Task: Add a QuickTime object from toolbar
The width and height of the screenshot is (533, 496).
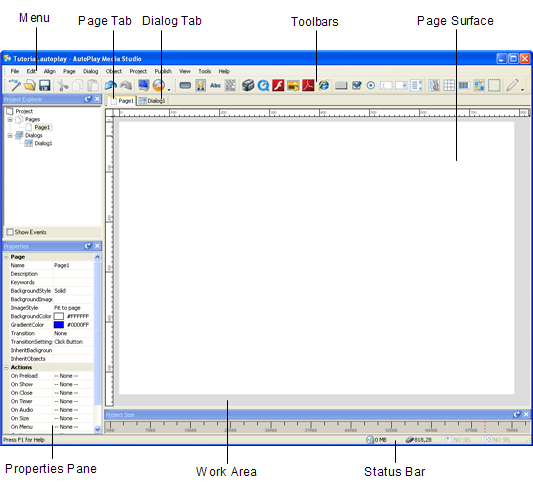Action: (263, 85)
